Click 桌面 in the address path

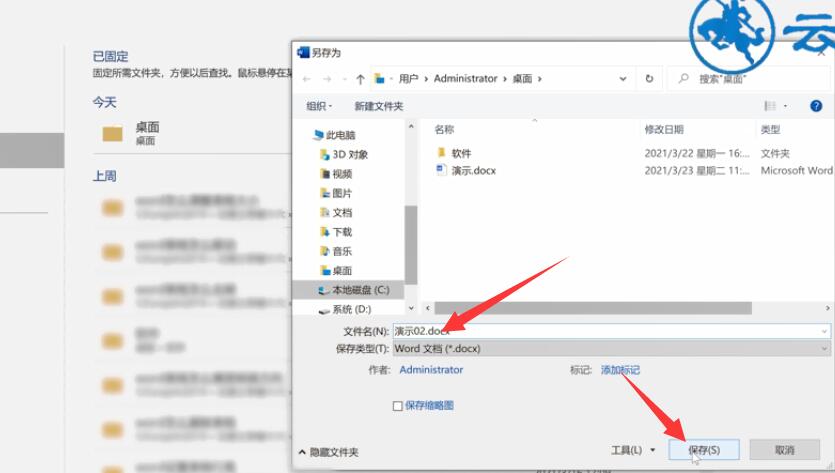[522, 78]
